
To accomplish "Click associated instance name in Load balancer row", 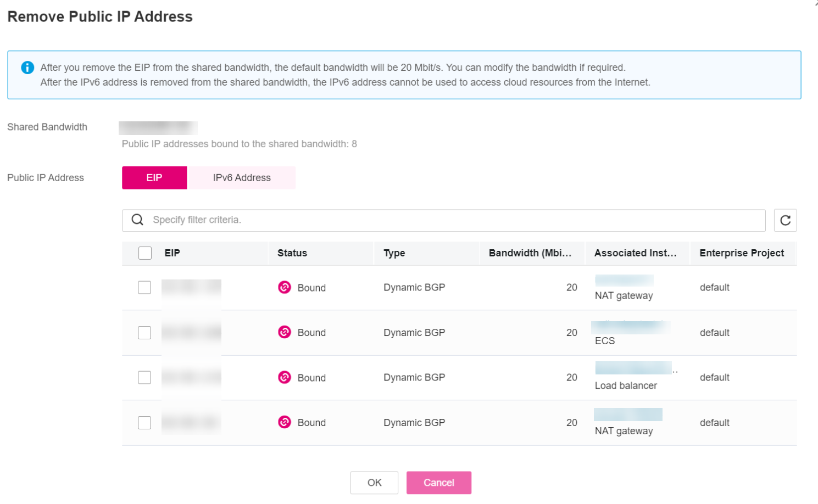I will [x=633, y=368].
